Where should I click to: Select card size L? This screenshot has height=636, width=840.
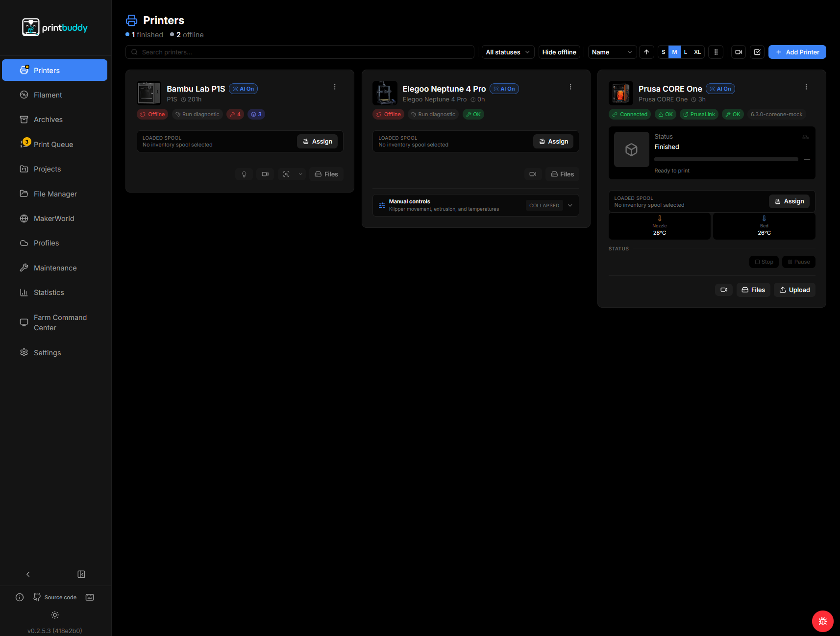686,52
